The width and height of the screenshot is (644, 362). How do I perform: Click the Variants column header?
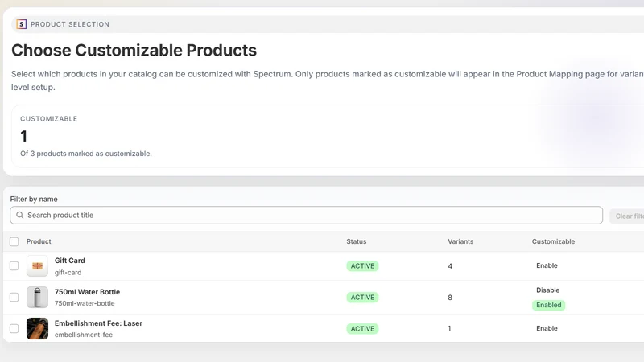click(460, 241)
